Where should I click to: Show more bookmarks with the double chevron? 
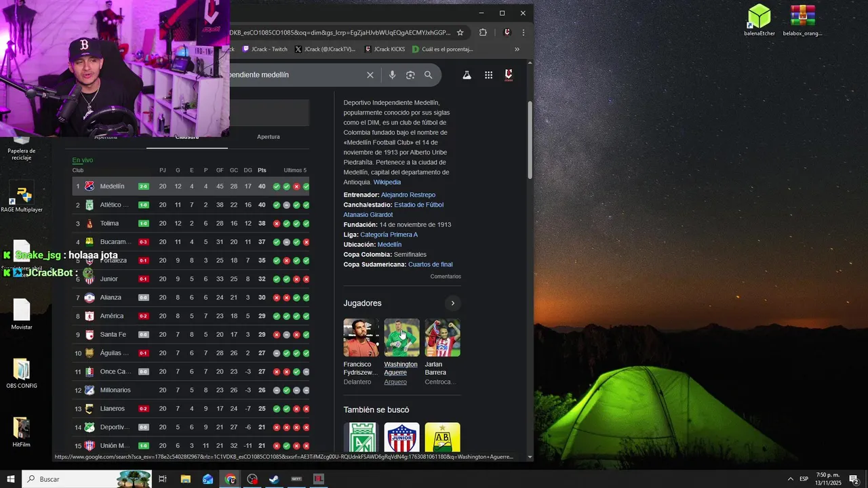coord(517,49)
